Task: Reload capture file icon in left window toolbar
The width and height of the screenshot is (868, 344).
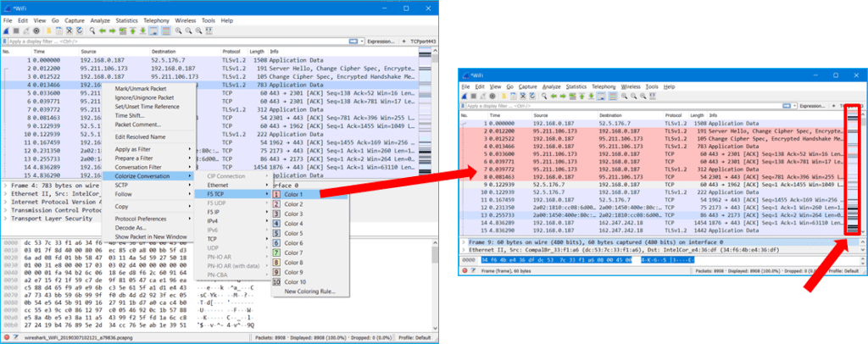Action: pyautogui.click(x=80, y=31)
